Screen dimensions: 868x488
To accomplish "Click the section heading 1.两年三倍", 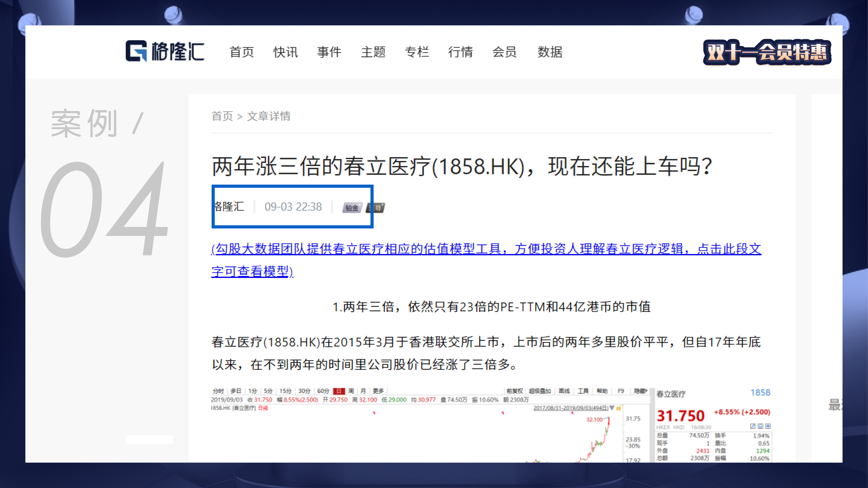I will 491,307.
